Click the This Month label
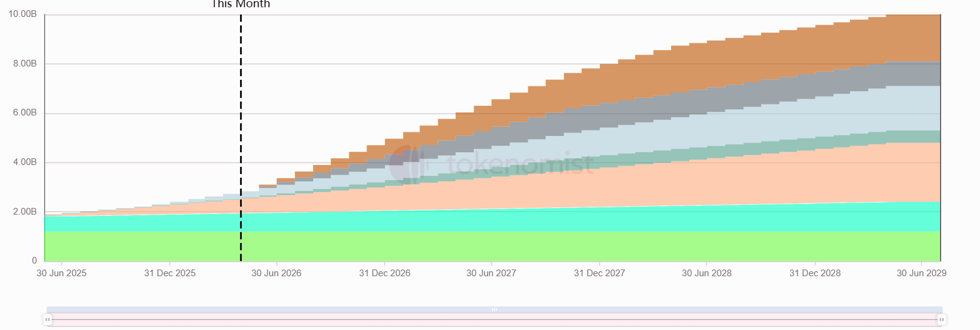The height and width of the screenshot is (330, 980). pos(241,4)
